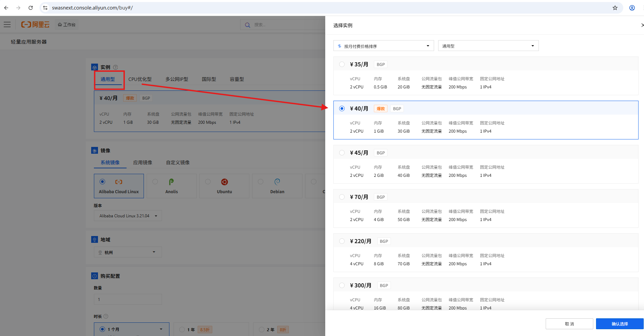The image size is (644, 336).
Task: Click the Anolis image logo
Action: tap(171, 182)
